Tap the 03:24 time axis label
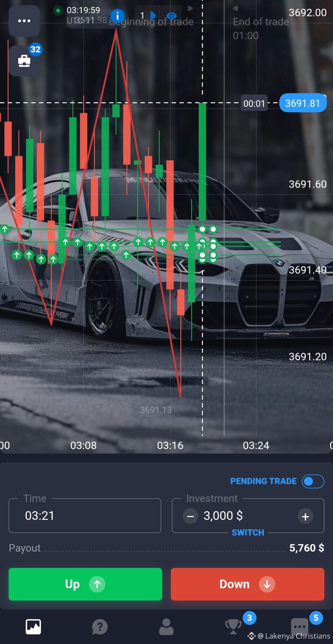The image size is (333, 644). (256, 445)
